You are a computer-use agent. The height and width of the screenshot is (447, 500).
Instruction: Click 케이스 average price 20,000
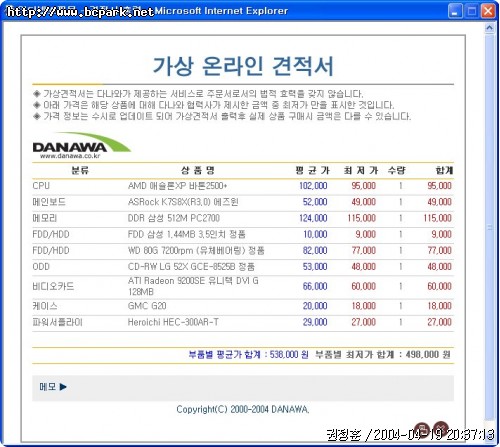tap(315, 306)
